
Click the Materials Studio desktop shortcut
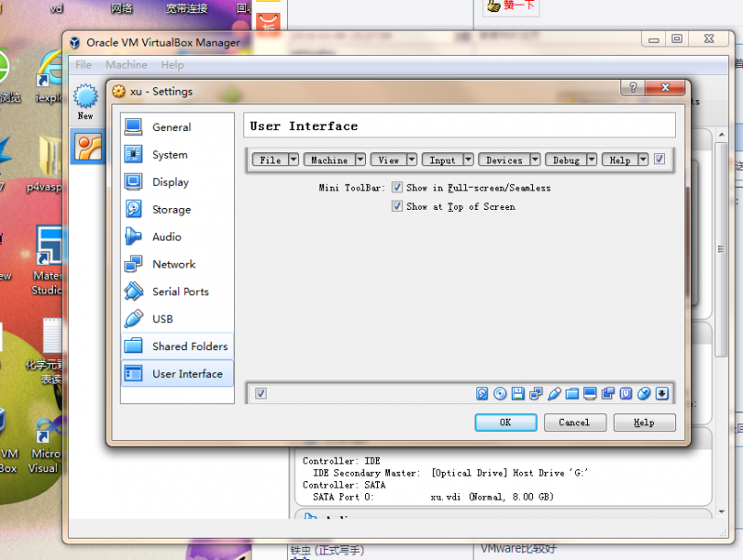[x=47, y=261]
